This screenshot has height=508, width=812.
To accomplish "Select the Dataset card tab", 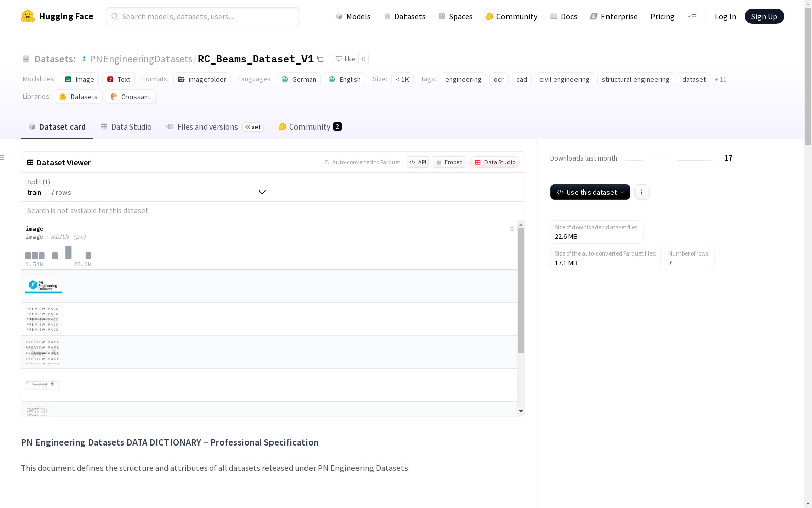I will 57,127.
